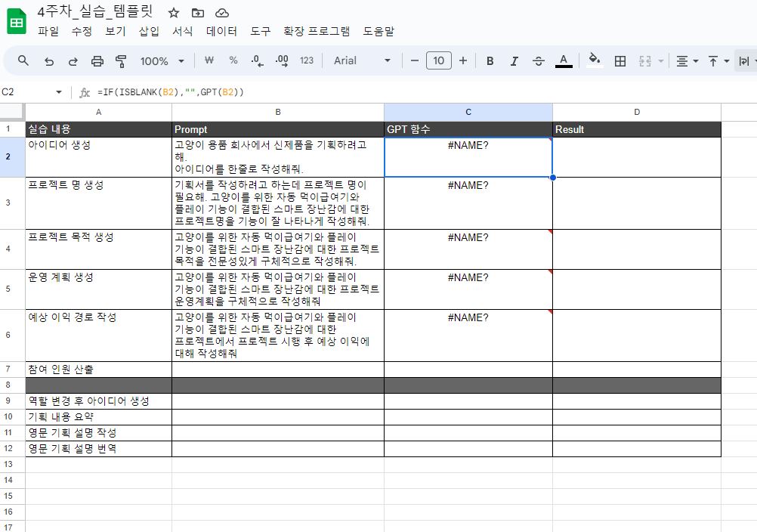This screenshot has width=757, height=532.
Task: Select column A header
Action: tap(98, 112)
